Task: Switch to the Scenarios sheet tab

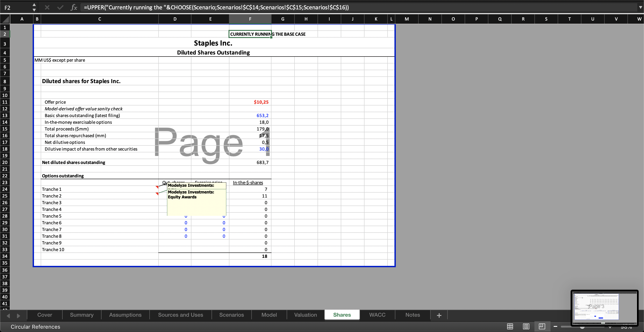Action: [x=231, y=315]
